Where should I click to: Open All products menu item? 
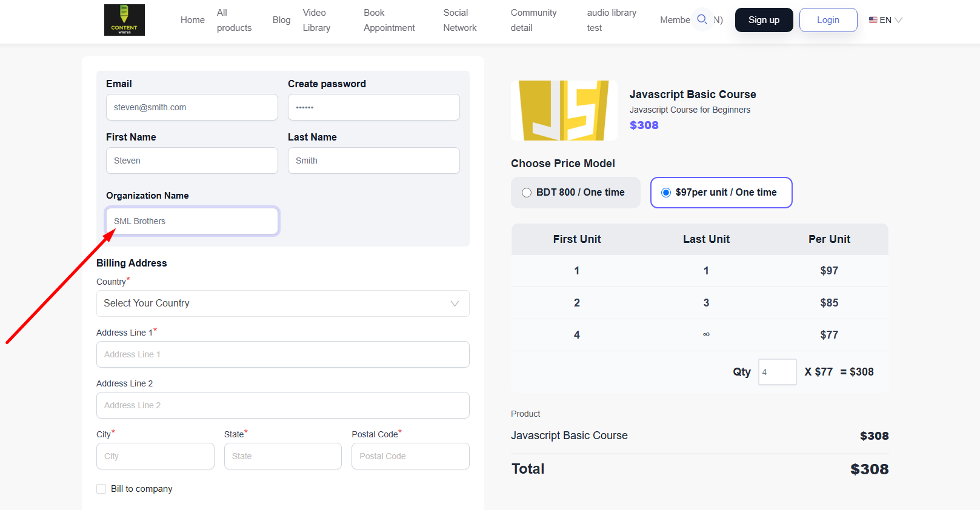[x=234, y=20]
